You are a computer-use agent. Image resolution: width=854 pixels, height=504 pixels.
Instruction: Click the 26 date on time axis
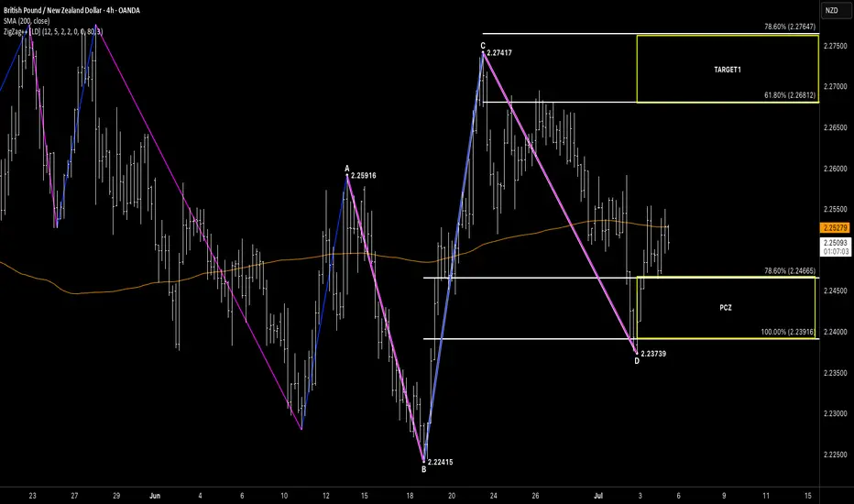(535, 496)
